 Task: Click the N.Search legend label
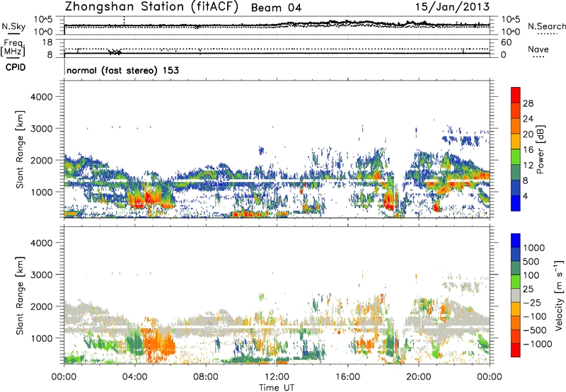coord(546,26)
